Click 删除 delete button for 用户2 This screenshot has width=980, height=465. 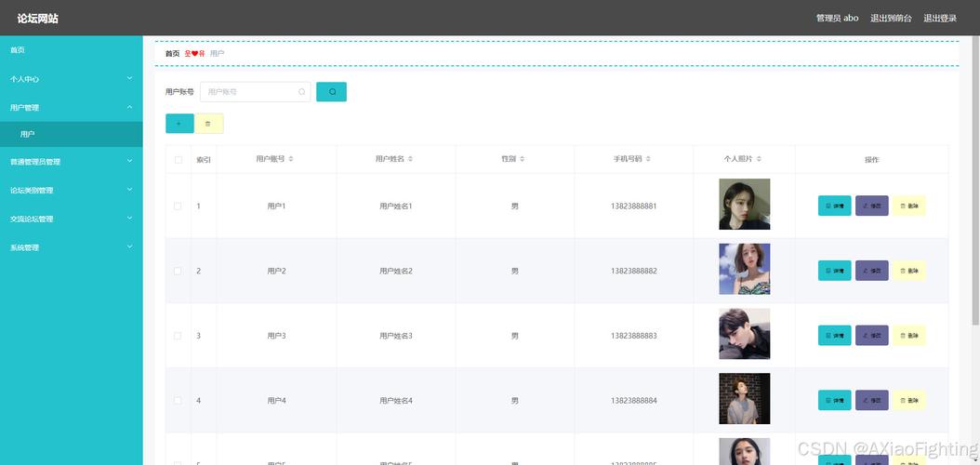tap(908, 271)
